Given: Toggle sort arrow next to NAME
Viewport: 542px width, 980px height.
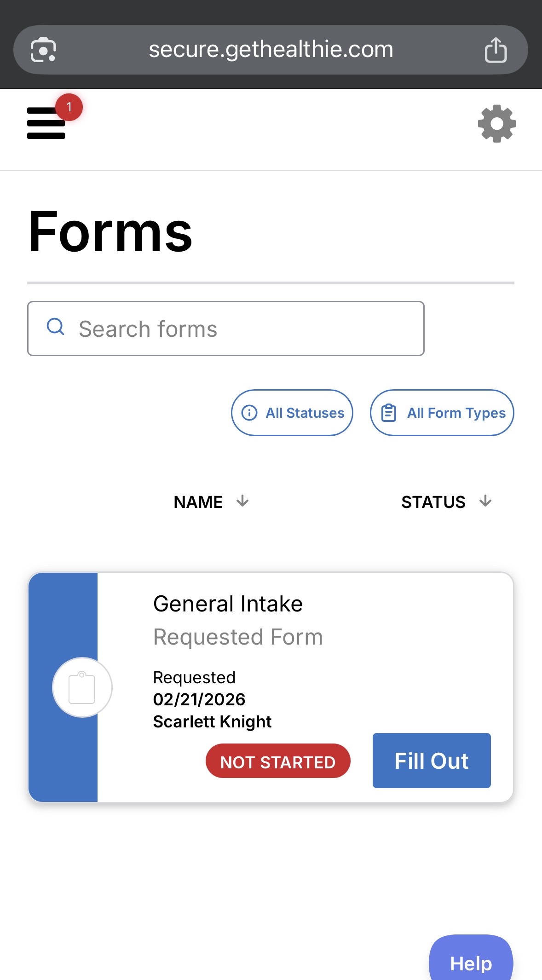Looking at the screenshot, I should pyautogui.click(x=242, y=501).
